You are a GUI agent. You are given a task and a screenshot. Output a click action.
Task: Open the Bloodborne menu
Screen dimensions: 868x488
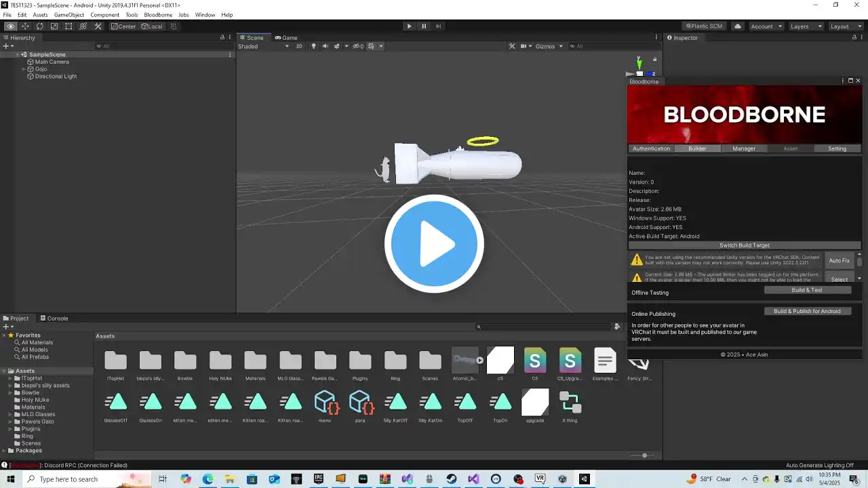tap(158, 14)
